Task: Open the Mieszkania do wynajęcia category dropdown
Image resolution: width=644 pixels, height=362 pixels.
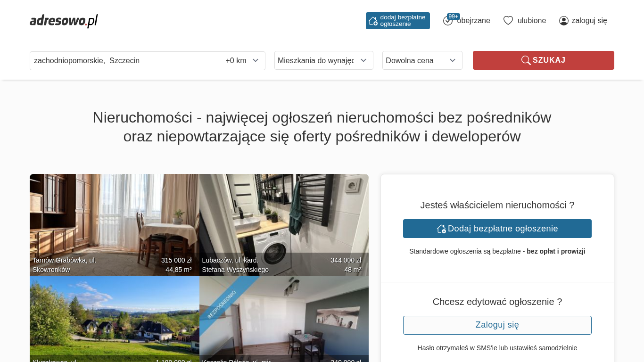Action: pos(323,60)
